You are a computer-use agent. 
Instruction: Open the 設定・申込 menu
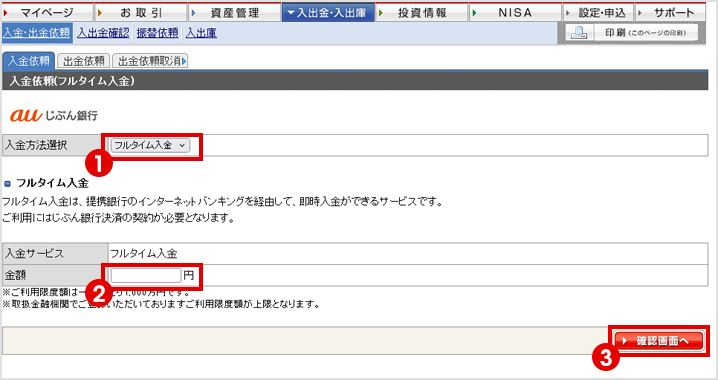coord(598,12)
